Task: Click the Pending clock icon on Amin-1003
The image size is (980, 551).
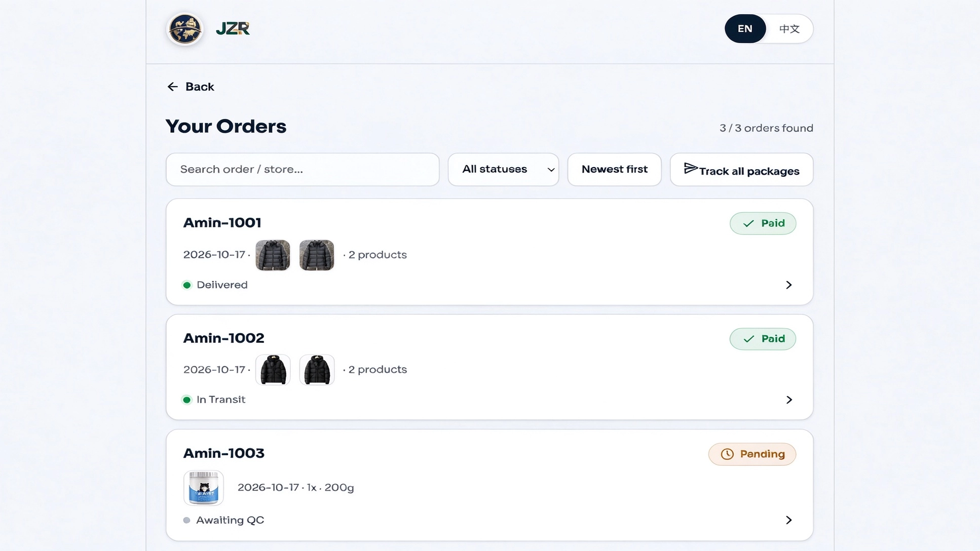Action: (727, 454)
